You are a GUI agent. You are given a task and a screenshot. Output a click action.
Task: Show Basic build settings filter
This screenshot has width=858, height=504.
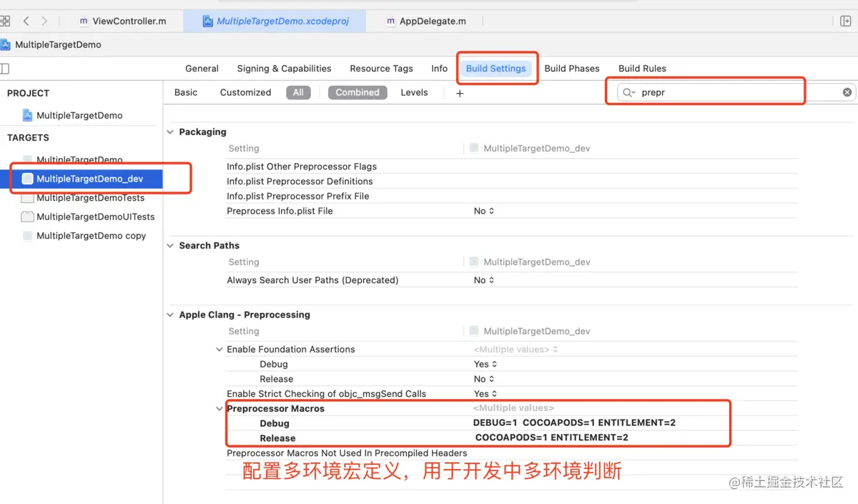186,92
